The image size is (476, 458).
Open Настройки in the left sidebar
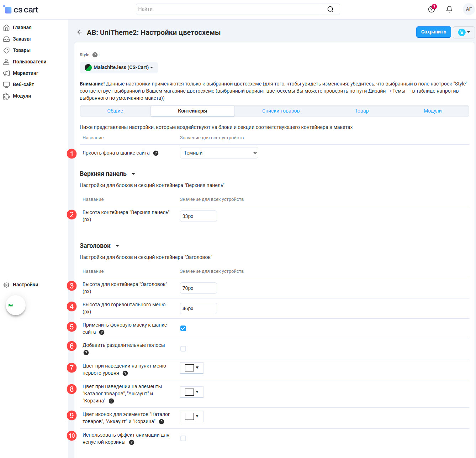(x=25, y=285)
